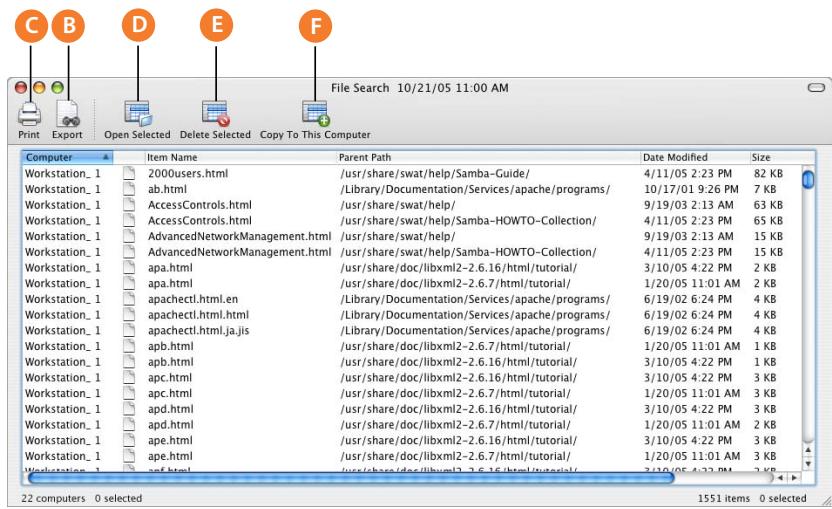
Task: Click the file icon of apachectl.html.html
Action: [x=129, y=315]
